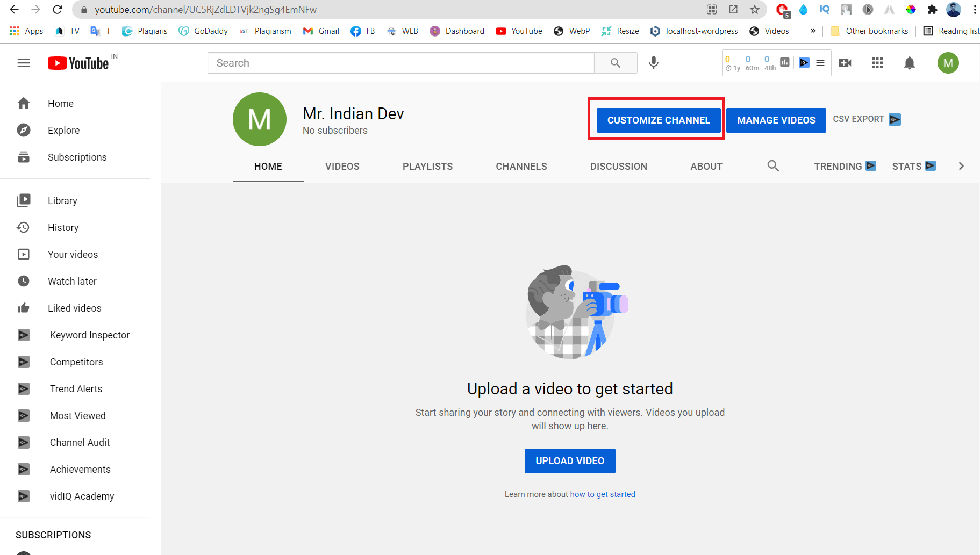This screenshot has height=555, width=980.
Task: Switch to the PLAYLISTS tab
Action: pyautogui.click(x=427, y=166)
